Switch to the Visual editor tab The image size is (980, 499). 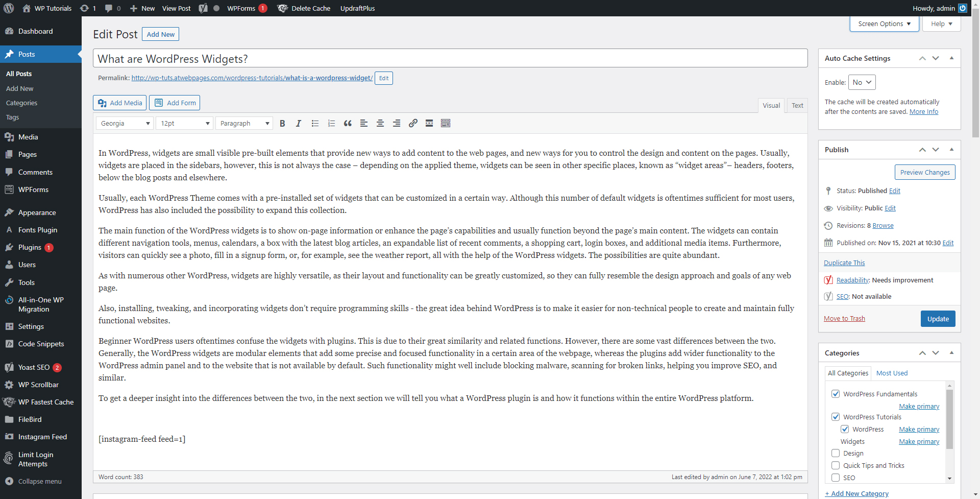pos(771,105)
